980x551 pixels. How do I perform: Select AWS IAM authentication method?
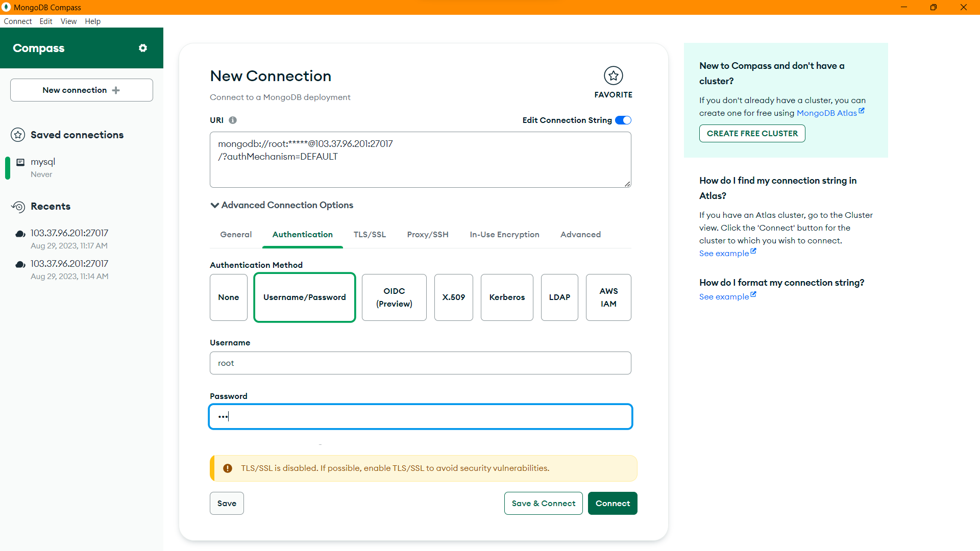click(608, 297)
